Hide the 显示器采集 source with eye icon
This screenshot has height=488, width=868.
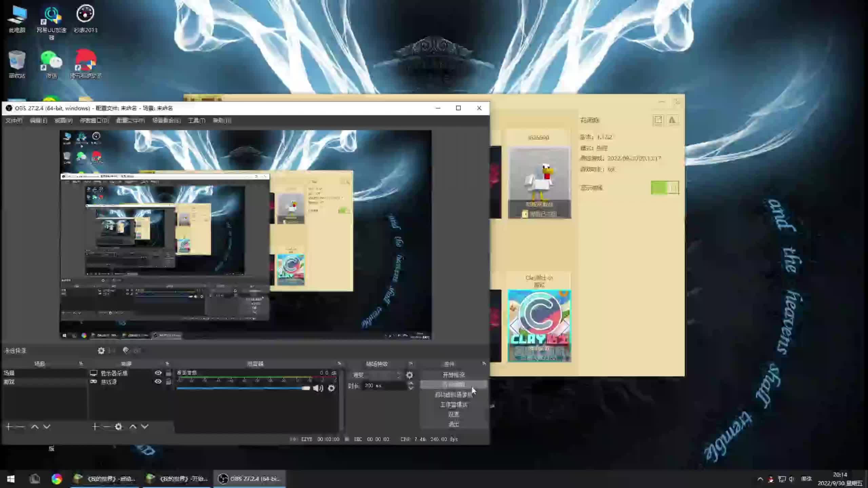[158, 373]
